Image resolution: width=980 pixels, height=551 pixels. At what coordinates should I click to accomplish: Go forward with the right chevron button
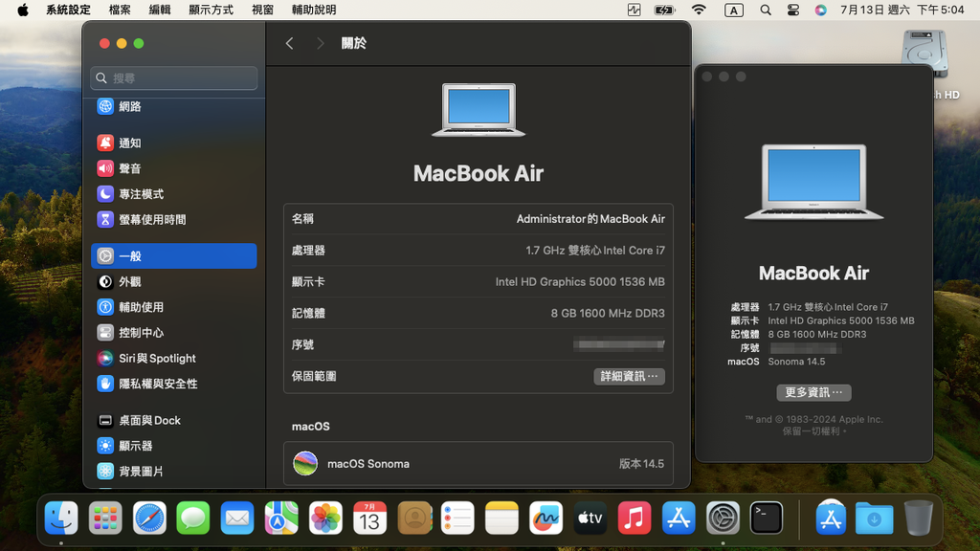click(320, 43)
